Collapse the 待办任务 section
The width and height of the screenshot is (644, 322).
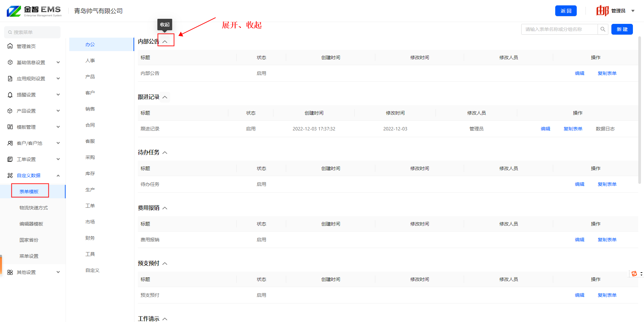165,153
